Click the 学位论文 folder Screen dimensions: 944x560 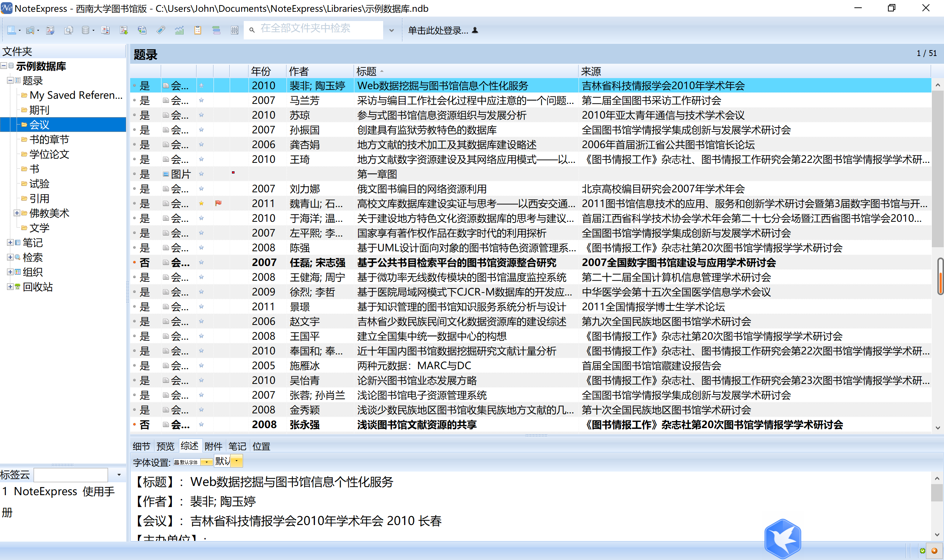point(49,154)
